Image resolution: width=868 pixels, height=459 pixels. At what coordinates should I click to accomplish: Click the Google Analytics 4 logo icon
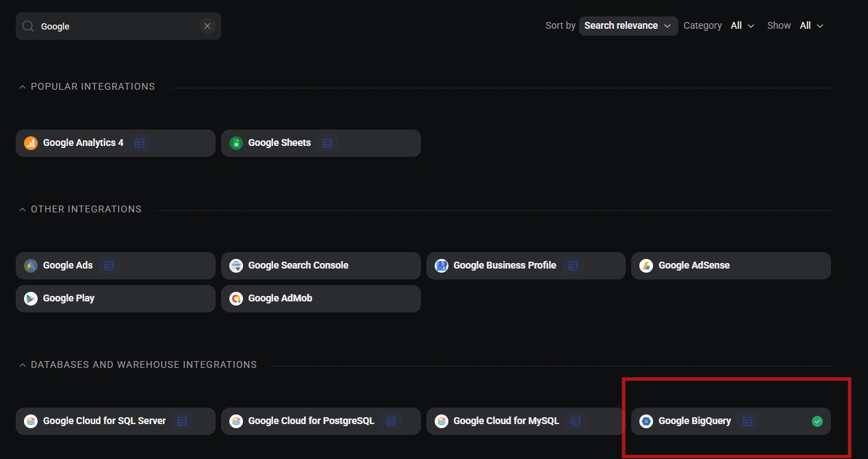coord(31,143)
